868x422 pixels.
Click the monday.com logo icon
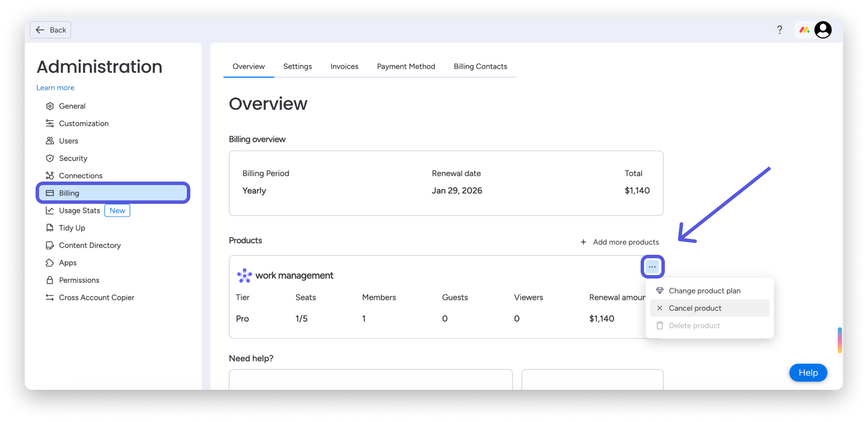click(x=805, y=30)
